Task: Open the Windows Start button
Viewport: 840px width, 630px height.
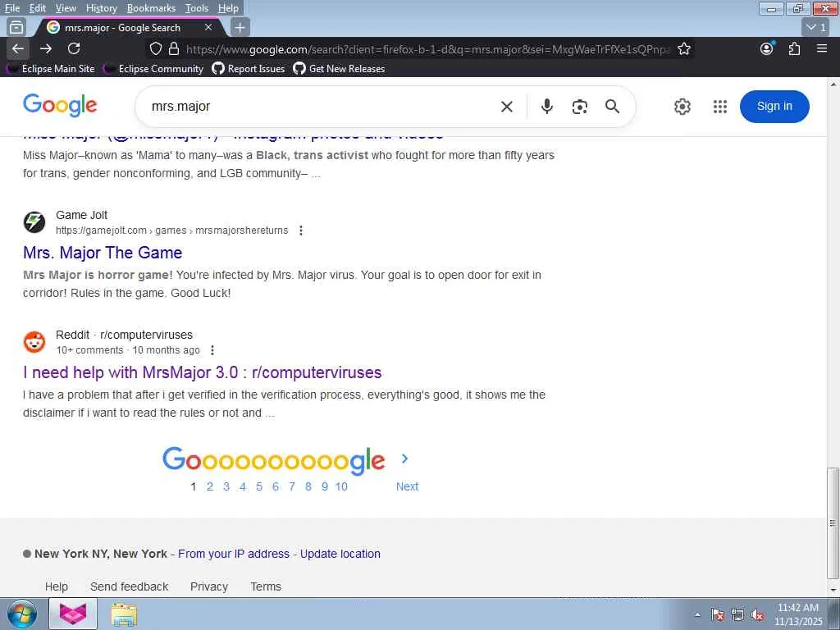Action: pos(22,614)
